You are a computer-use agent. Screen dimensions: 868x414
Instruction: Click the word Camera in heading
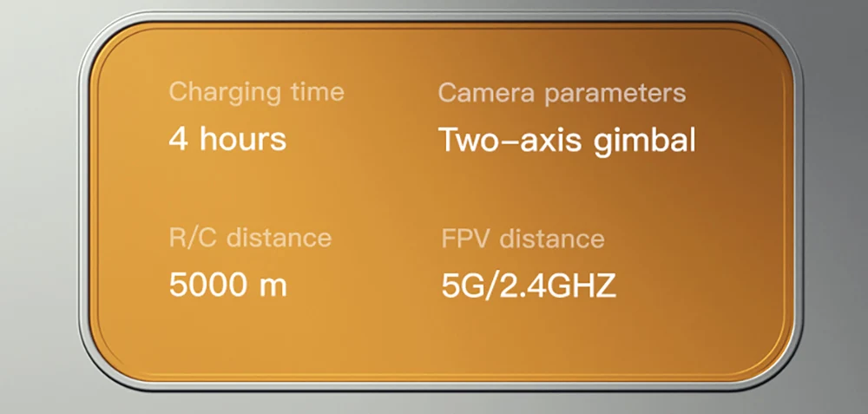click(x=487, y=93)
